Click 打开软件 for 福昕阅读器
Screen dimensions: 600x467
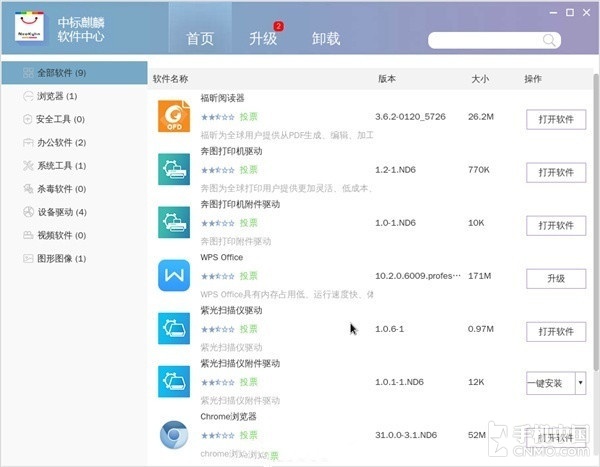556,119
